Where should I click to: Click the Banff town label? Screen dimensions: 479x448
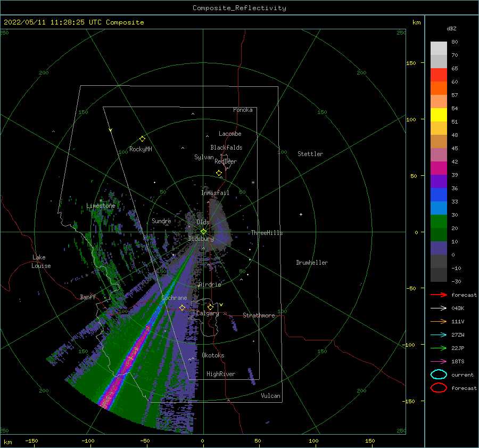88,297
